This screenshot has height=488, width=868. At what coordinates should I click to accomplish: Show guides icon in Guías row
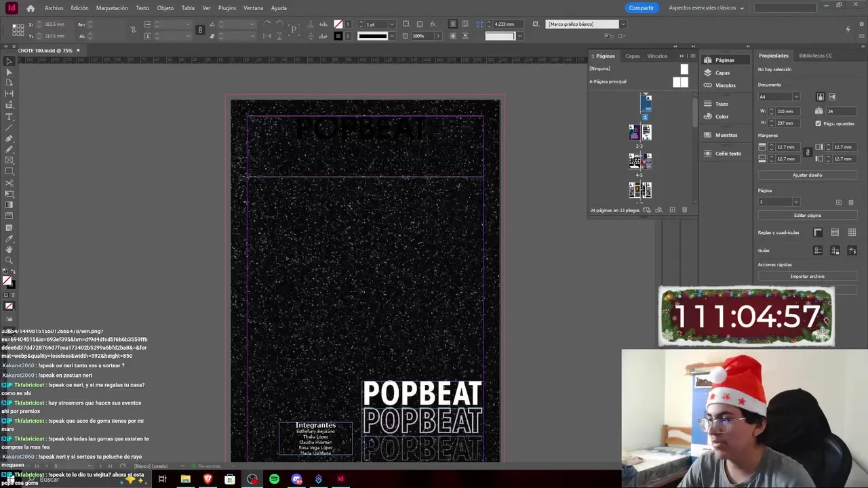818,251
